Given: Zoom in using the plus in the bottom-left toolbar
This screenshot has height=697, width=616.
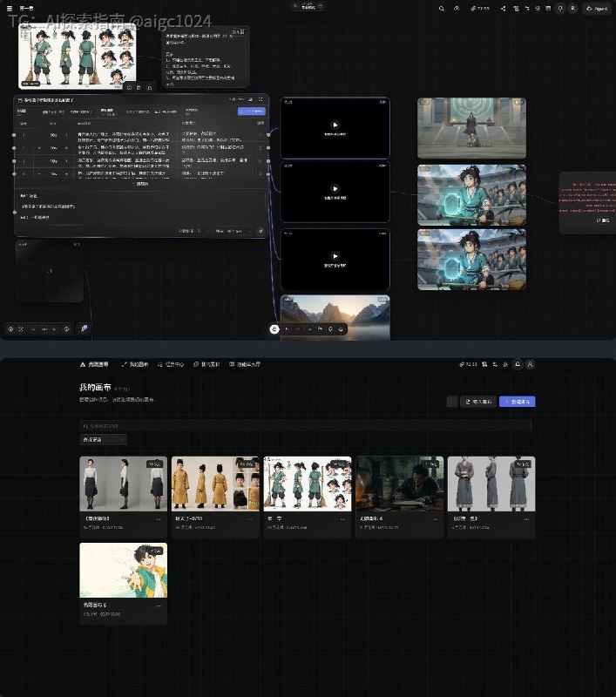Looking at the screenshot, I should pos(54,329).
